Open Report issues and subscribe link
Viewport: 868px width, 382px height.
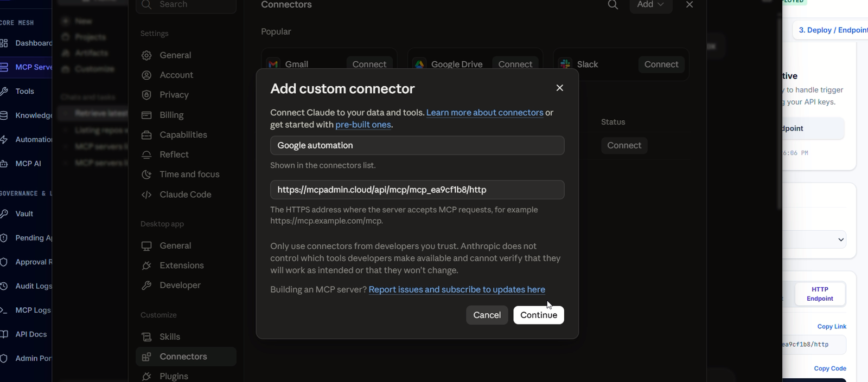point(457,289)
